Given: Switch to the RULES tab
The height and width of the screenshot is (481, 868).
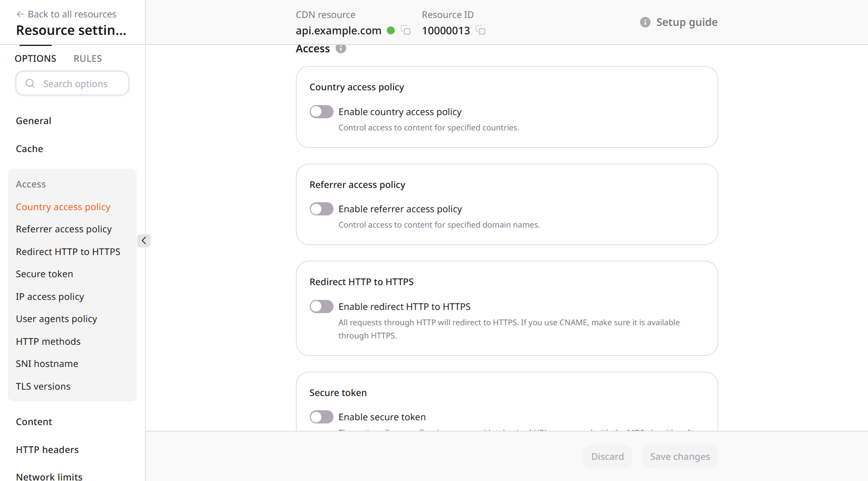Looking at the screenshot, I should pos(88,59).
